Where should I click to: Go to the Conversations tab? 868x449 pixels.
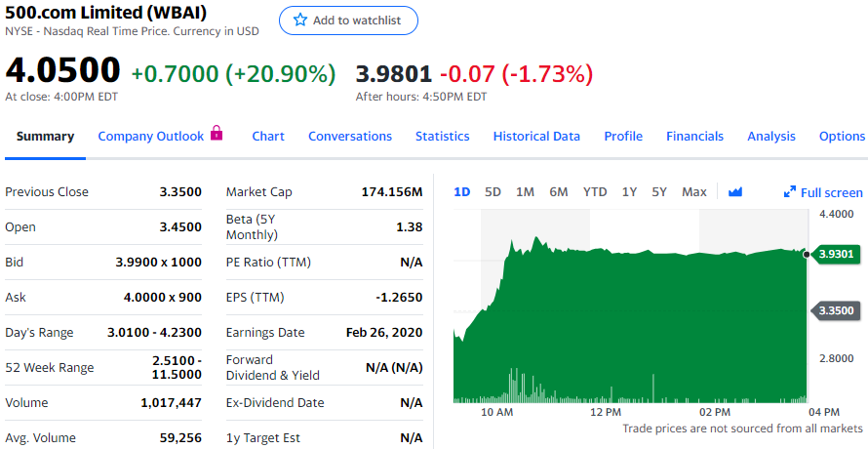[350, 137]
